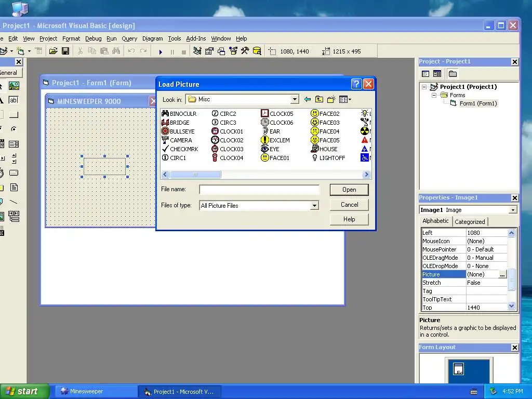Open the Object Browser toolbar icon
Image resolution: width=532 pixels, height=399 pixels.
pos(233,51)
